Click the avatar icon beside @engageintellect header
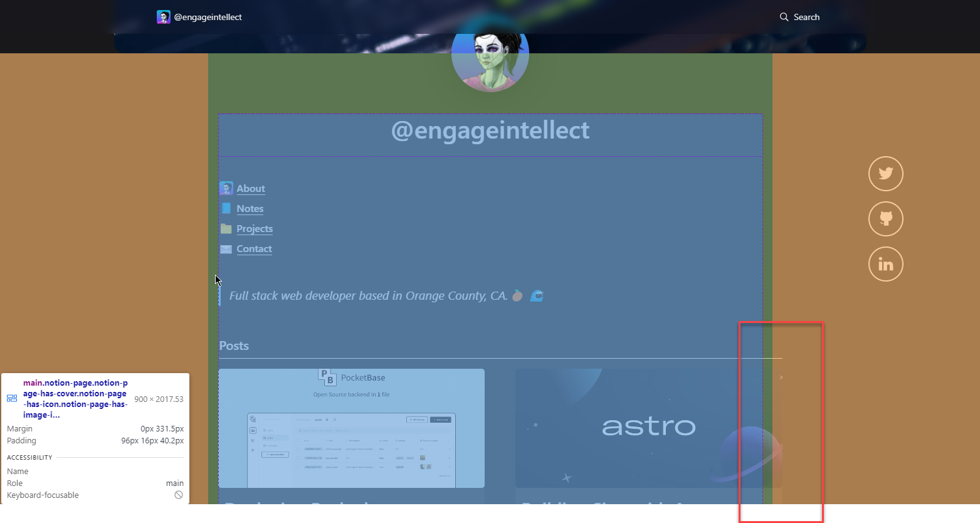 (163, 16)
